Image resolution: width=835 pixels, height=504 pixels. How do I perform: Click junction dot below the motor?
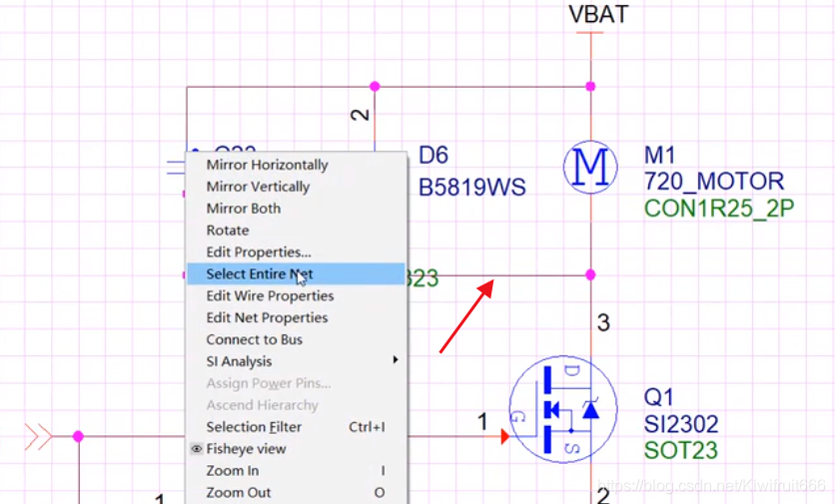coord(590,274)
